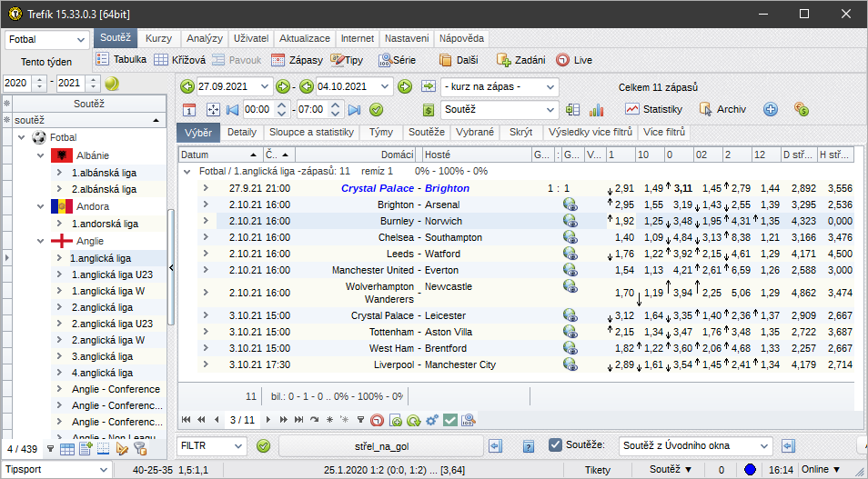Click the green confirm time range check
Screen dimensions: 868x479
pos(377,109)
